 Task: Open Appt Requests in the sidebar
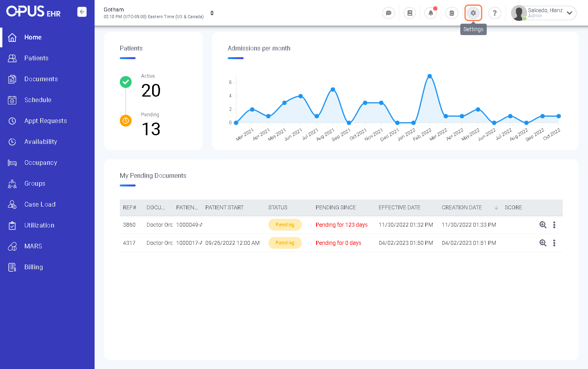click(46, 121)
